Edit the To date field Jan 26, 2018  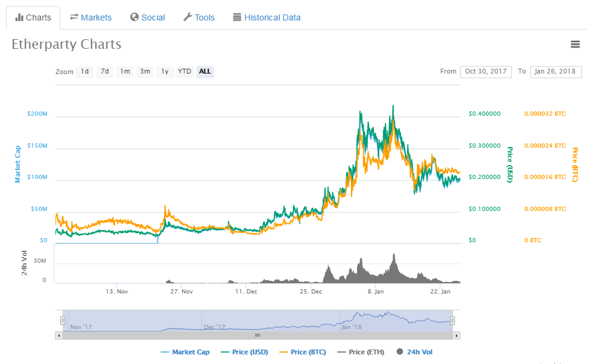point(555,72)
